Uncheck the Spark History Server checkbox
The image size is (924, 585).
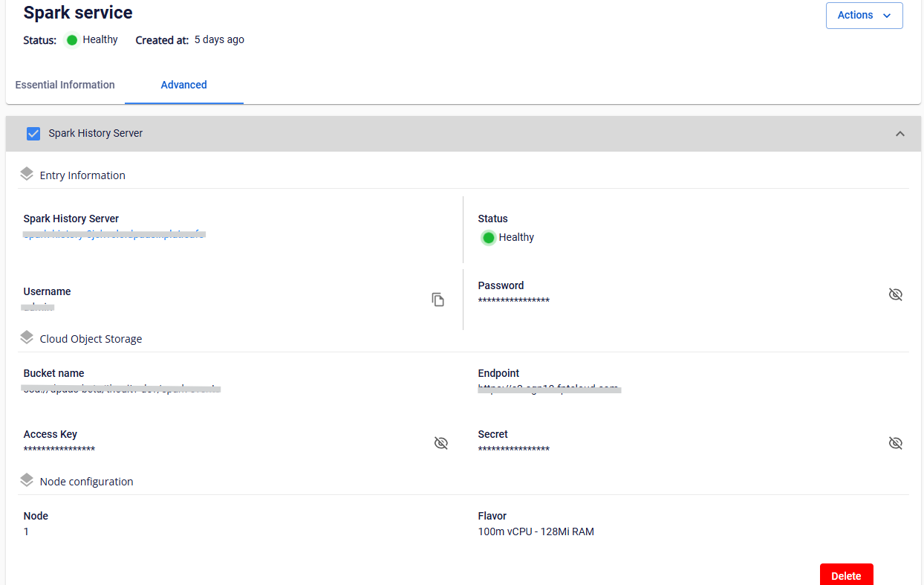[33, 134]
